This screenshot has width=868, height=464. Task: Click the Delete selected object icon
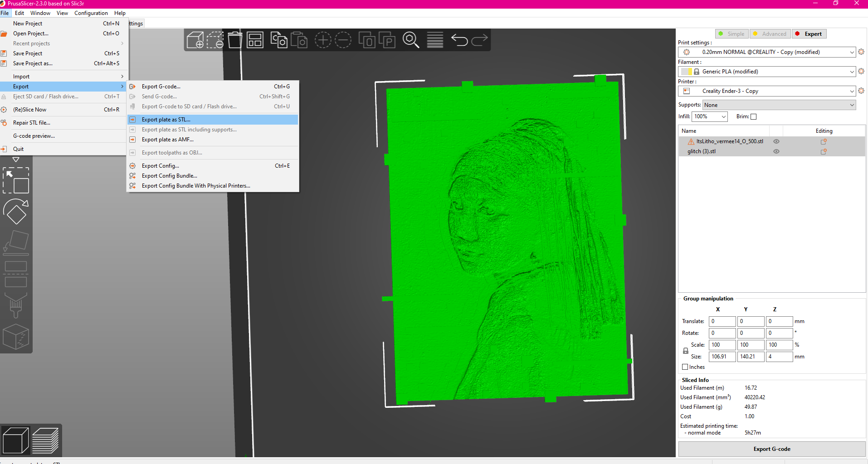215,40
